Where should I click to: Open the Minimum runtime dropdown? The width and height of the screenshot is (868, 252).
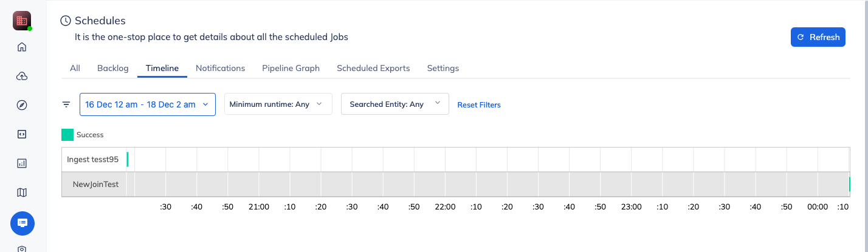(x=278, y=104)
